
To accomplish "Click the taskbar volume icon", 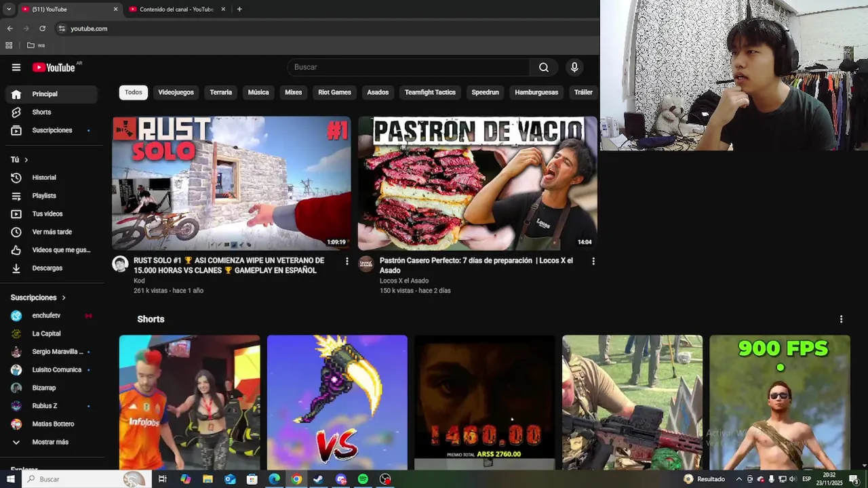I will [792, 479].
